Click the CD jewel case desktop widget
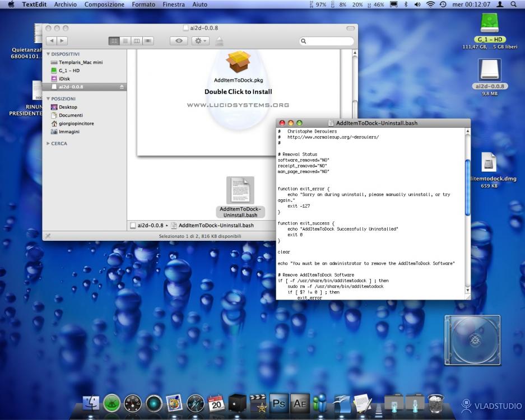 472,340
